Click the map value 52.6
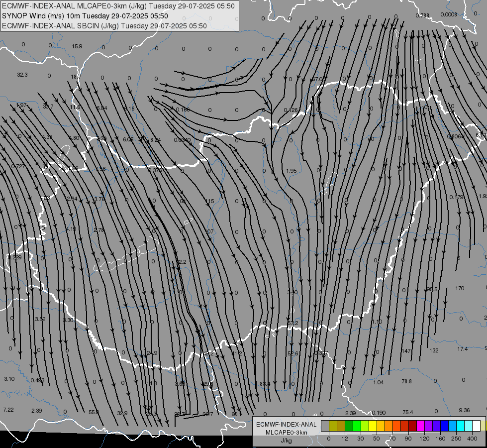 (x=293, y=353)
